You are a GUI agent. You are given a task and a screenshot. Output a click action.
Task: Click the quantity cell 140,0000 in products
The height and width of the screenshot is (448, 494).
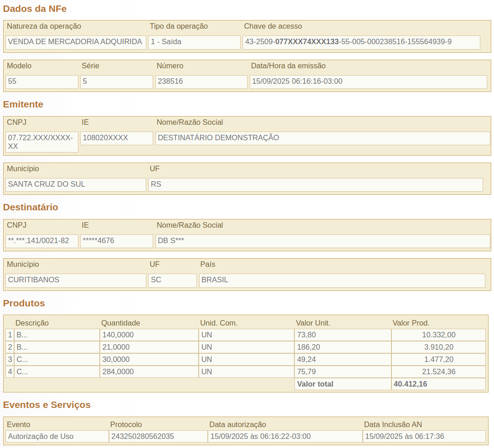coord(149,335)
